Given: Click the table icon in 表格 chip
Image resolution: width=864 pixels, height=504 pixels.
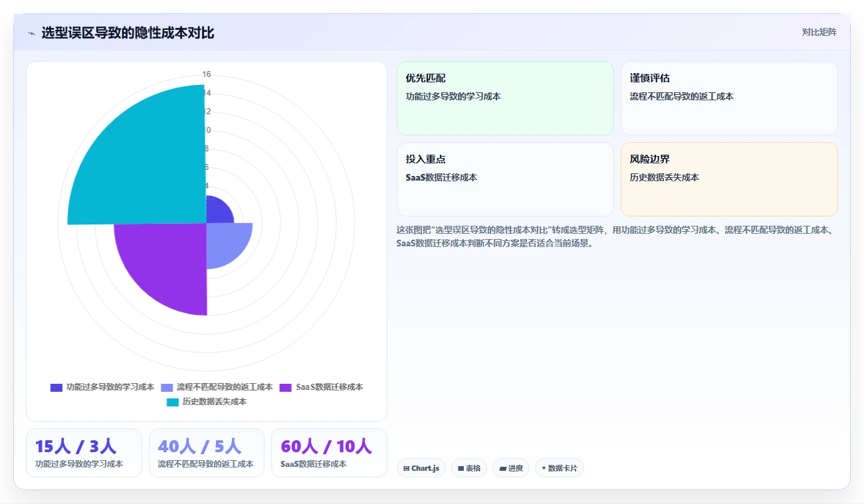Looking at the screenshot, I should (x=461, y=468).
